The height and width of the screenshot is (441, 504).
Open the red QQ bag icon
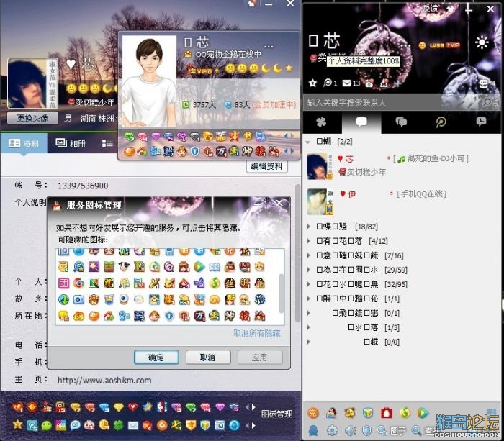click(387, 413)
